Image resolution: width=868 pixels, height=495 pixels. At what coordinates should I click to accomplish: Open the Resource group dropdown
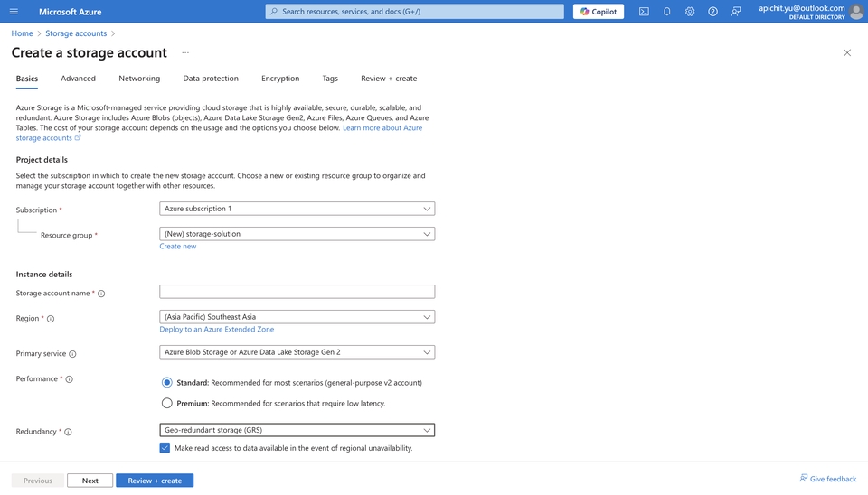(297, 233)
